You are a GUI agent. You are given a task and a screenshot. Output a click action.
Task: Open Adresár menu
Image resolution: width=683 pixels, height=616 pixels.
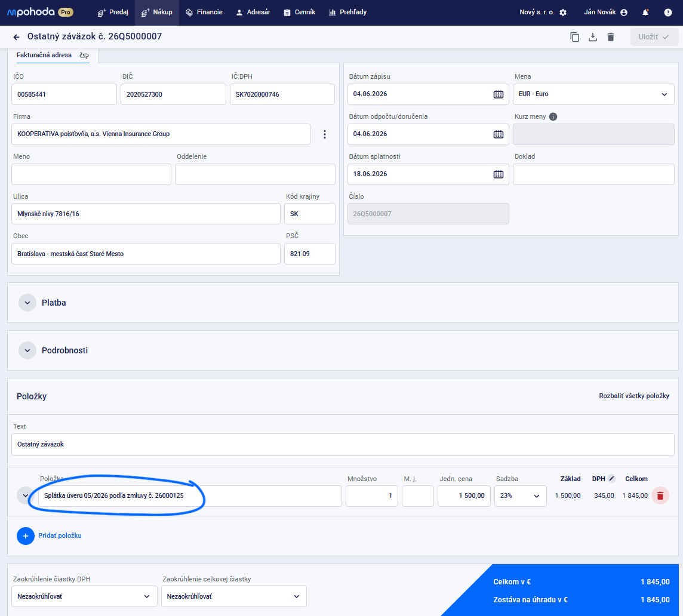click(253, 13)
